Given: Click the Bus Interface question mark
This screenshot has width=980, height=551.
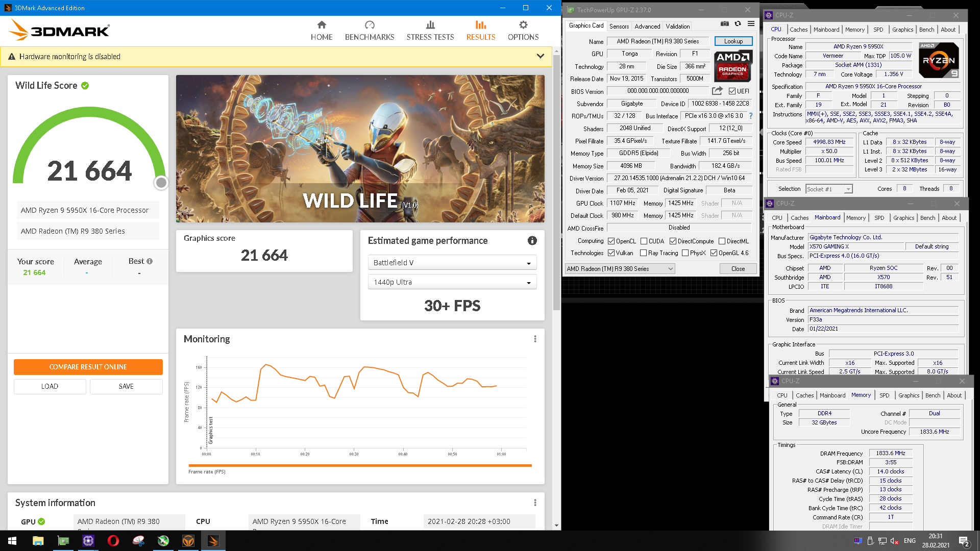Looking at the screenshot, I should click(751, 116).
